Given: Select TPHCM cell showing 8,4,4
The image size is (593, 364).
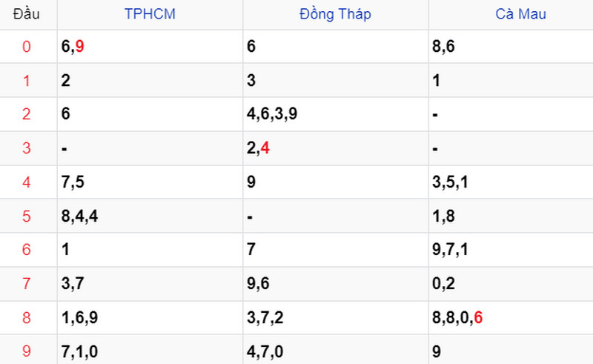Looking at the screenshot, I should coord(150,216).
